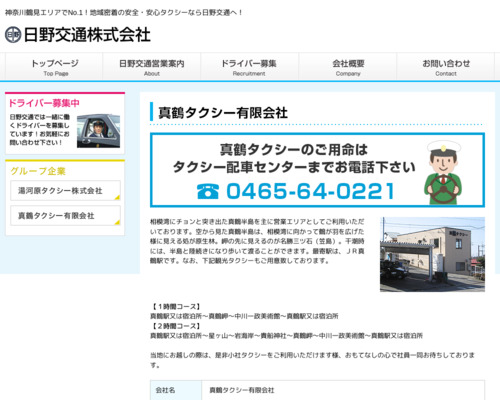
Task: Open 日野交通営業案内 About menu
Action: tap(152, 67)
